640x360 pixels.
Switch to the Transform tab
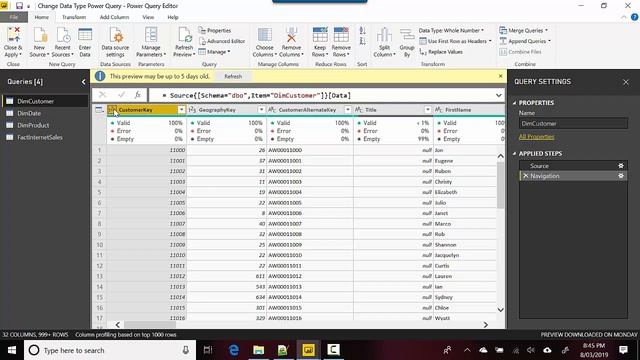[74, 17]
